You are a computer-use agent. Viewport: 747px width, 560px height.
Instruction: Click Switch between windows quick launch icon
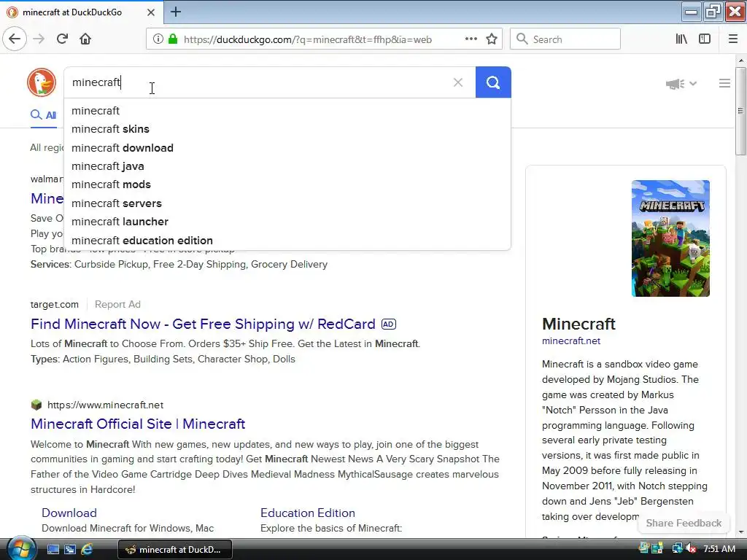pos(69,550)
